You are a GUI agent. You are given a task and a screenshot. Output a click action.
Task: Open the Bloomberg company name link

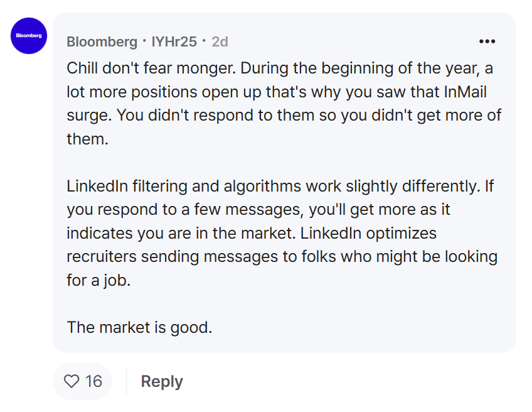(102, 42)
